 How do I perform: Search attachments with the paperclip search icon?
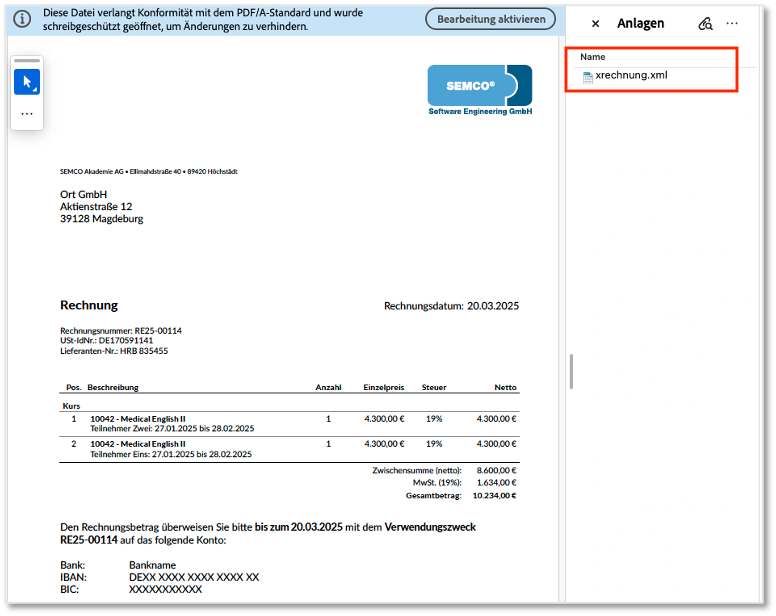pyautogui.click(x=705, y=23)
